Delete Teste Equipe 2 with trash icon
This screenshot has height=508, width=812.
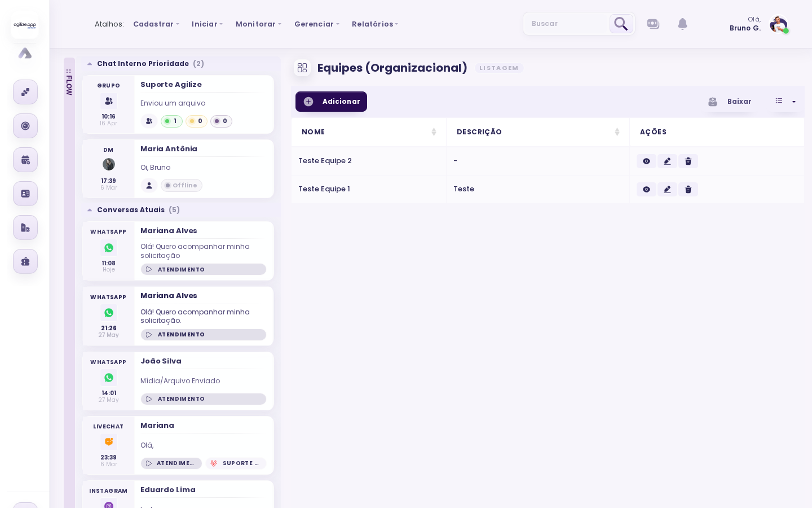[x=688, y=161]
